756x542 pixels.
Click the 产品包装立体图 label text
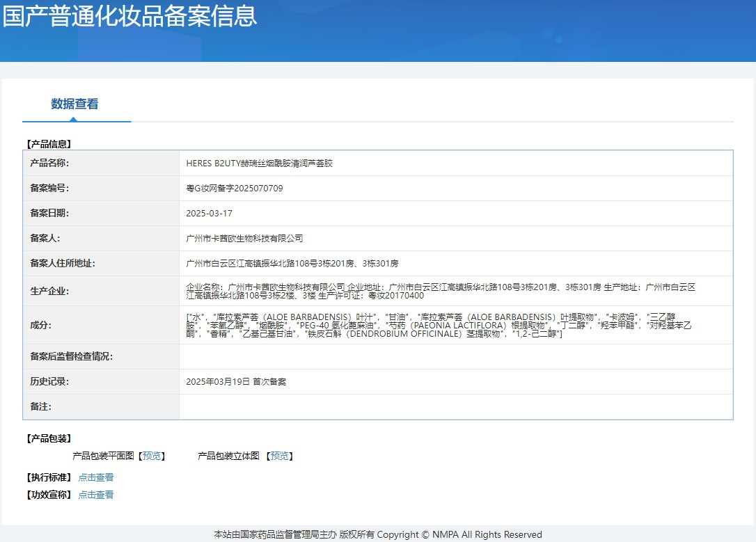tap(228, 456)
